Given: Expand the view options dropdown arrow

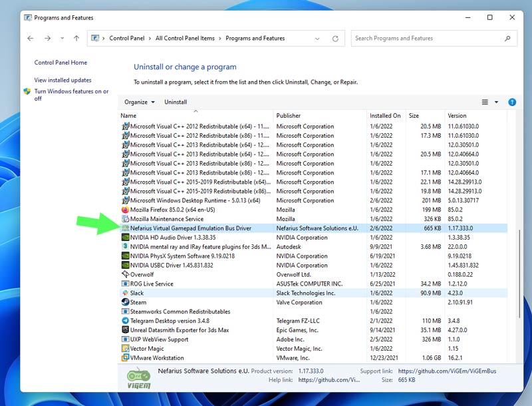Looking at the screenshot, I should 496,102.
